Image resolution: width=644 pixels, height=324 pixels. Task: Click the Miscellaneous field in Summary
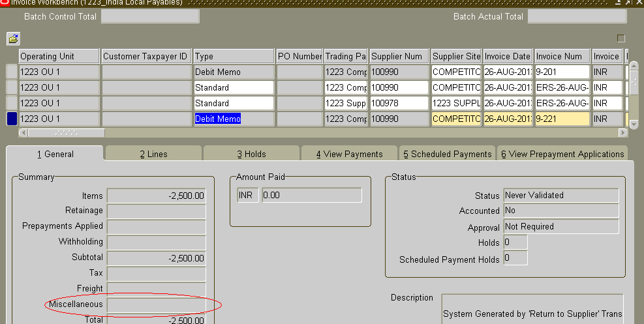157,304
